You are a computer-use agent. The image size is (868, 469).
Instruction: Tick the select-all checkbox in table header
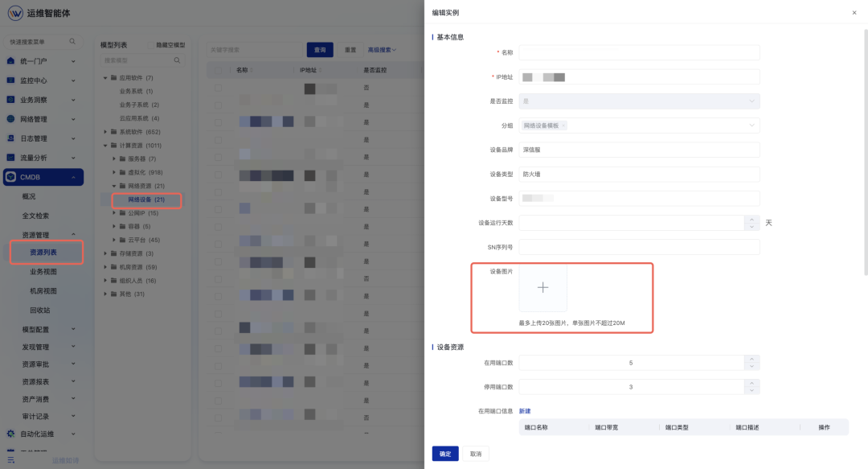(218, 71)
